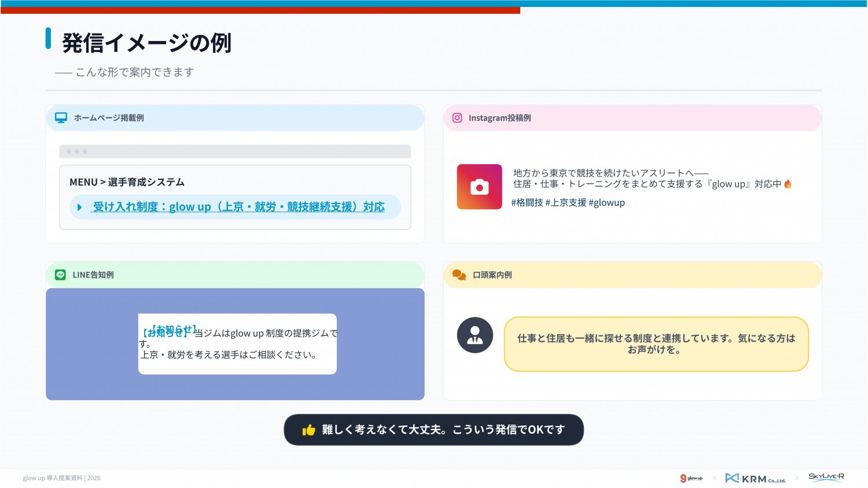Click the dark round person avatar icon

coord(475,335)
